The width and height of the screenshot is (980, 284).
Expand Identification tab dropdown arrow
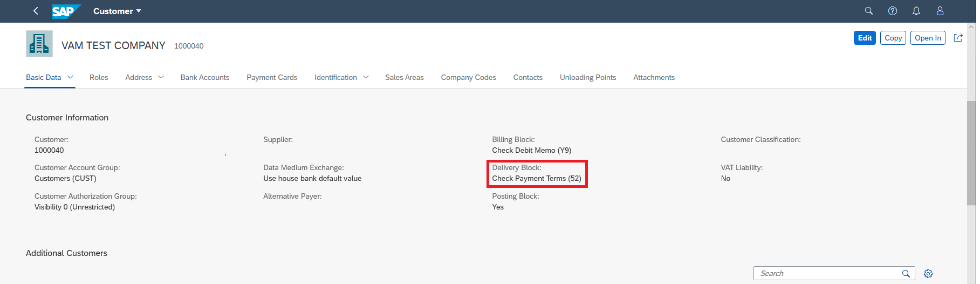click(x=366, y=77)
